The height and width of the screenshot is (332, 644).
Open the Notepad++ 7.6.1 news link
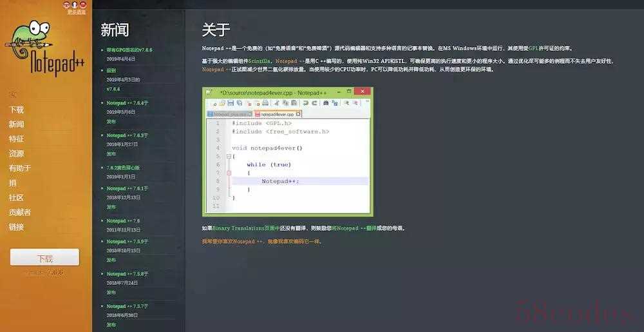128,188
